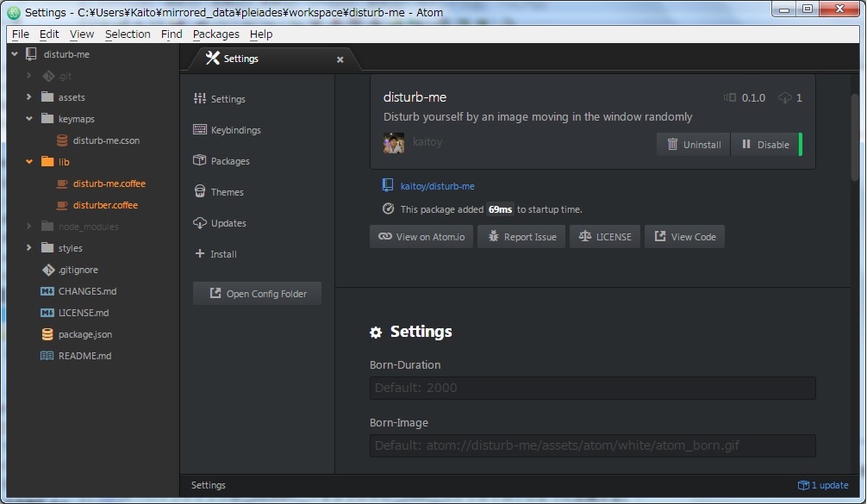Screen dimensions: 867x504
Task: Click the Report Issue button
Action: point(521,237)
